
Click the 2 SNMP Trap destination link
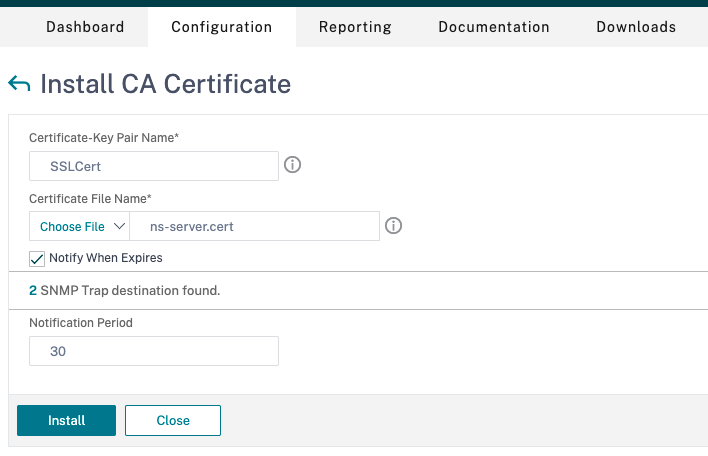pos(33,290)
